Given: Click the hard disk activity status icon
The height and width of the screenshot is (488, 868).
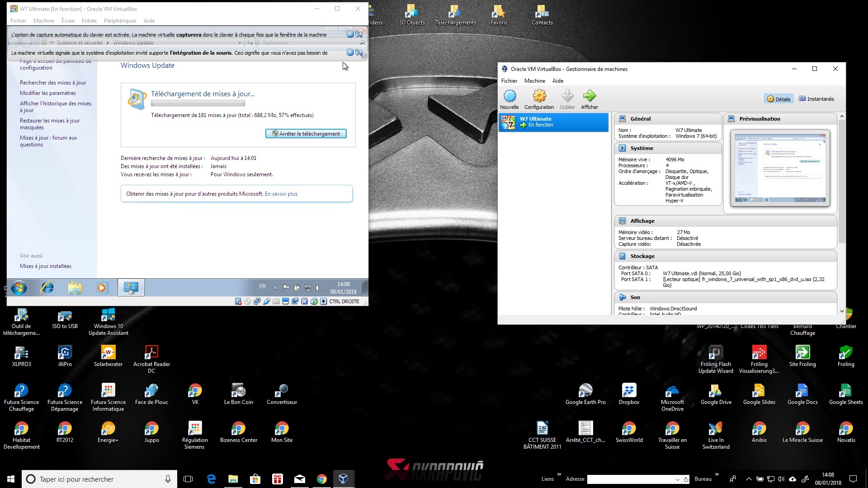Looking at the screenshot, I should click(x=238, y=301).
